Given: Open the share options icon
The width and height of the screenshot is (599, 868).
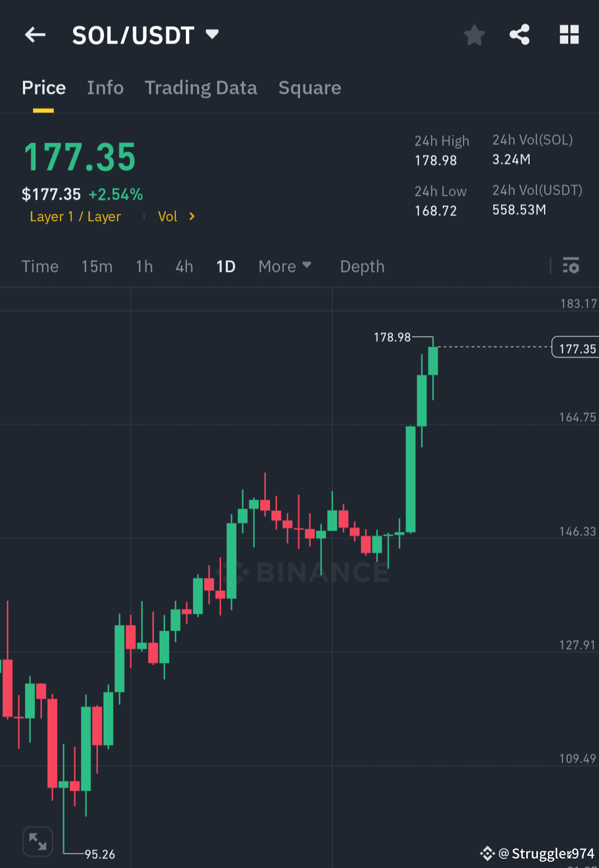Looking at the screenshot, I should pyautogui.click(x=520, y=34).
